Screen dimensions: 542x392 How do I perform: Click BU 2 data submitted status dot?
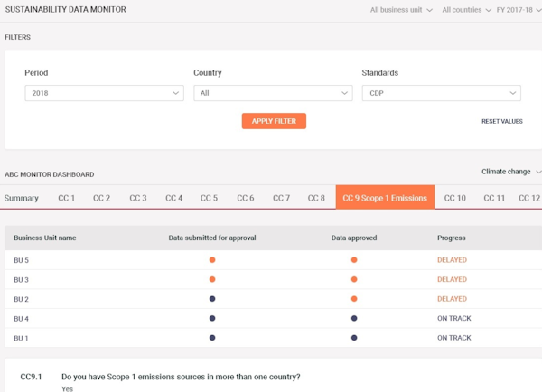pyautogui.click(x=212, y=299)
